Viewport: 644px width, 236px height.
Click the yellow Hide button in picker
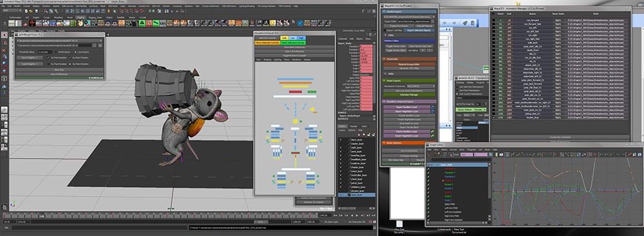tap(284, 38)
